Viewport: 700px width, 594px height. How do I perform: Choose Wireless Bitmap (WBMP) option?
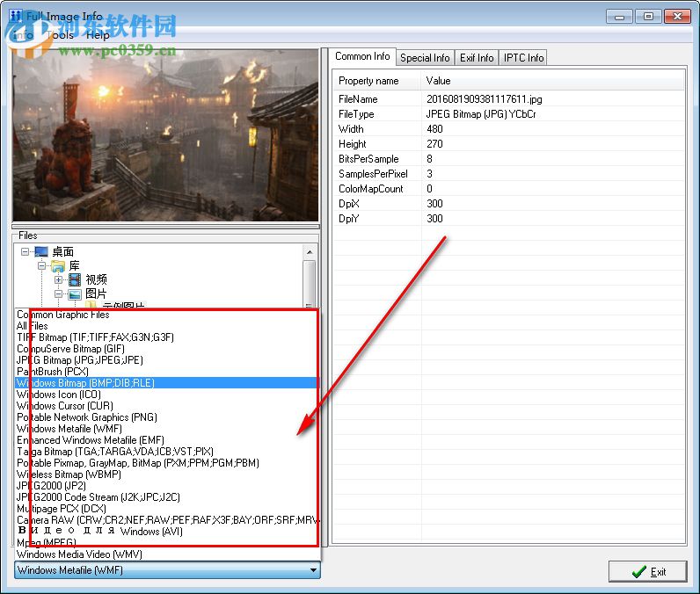tap(167, 474)
